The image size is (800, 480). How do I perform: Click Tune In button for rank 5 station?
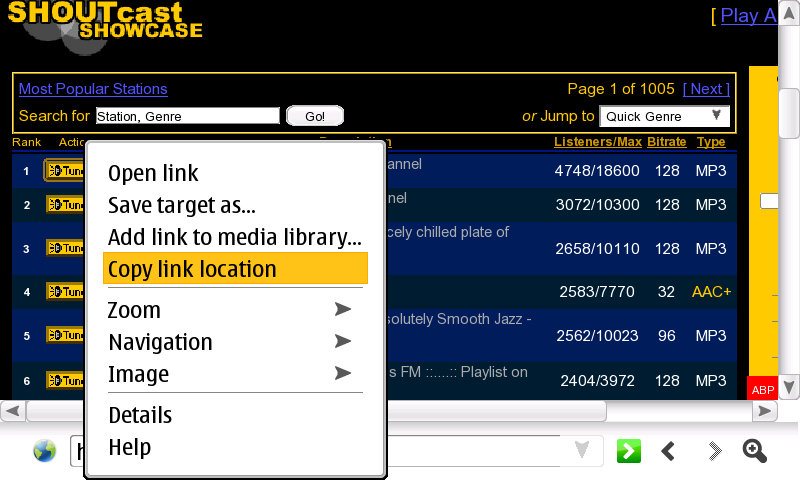65,335
